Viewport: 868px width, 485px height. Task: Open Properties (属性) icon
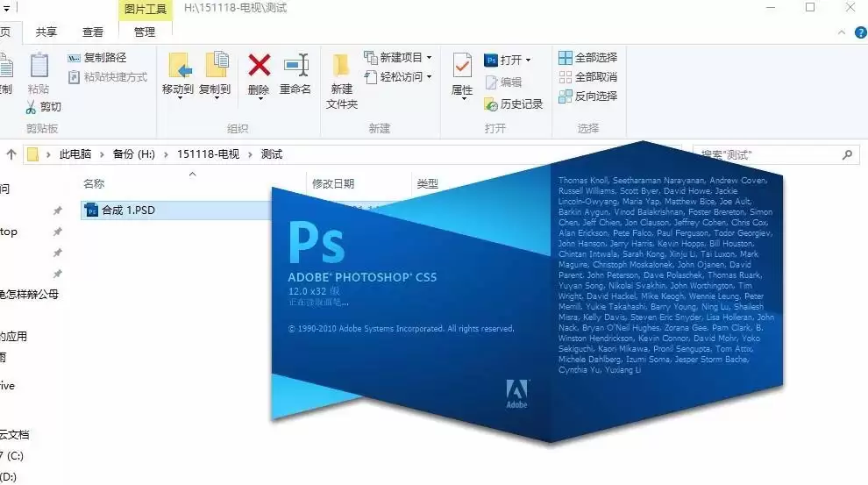pos(462,67)
